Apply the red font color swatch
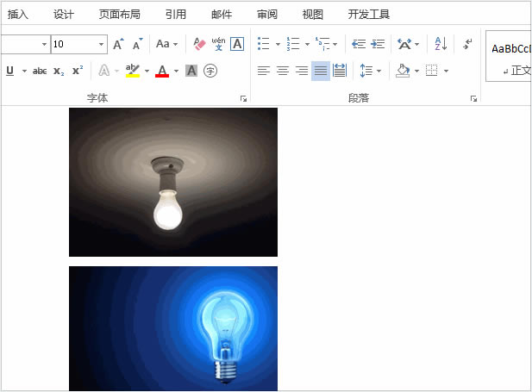This screenshot has height=392, width=532. (162, 71)
